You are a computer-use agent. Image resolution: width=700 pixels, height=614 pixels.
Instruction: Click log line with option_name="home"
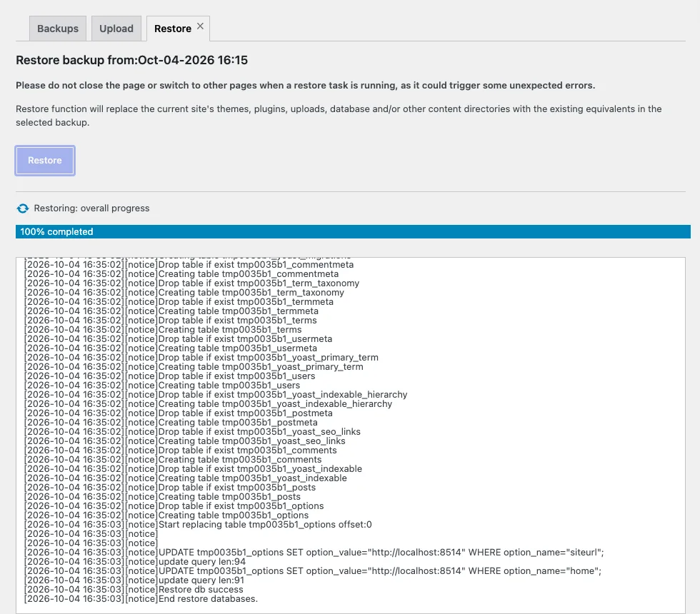click(313, 570)
